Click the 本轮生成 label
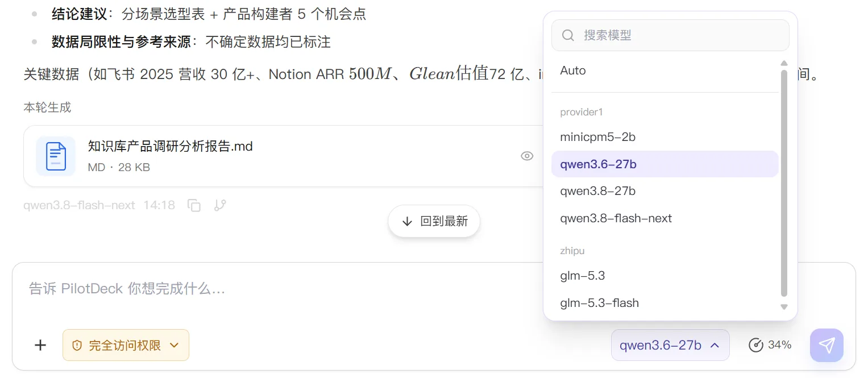This screenshot has height=378, width=868. click(47, 107)
